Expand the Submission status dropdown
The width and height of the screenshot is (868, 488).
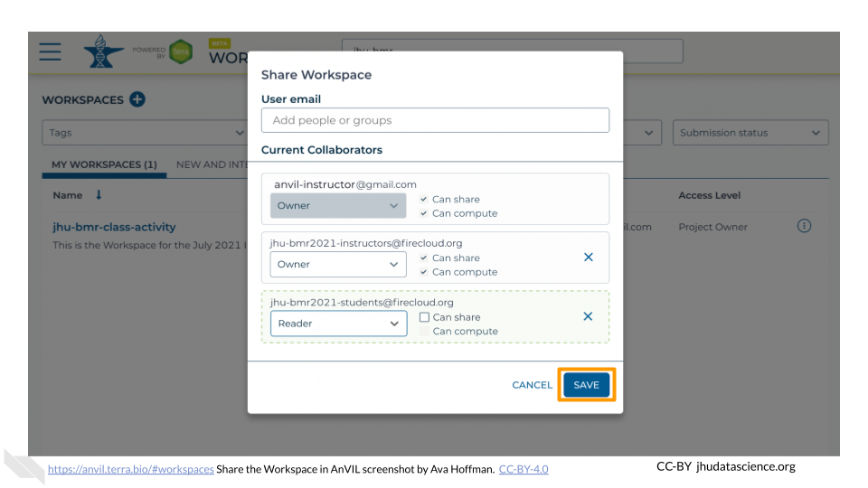pos(750,133)
